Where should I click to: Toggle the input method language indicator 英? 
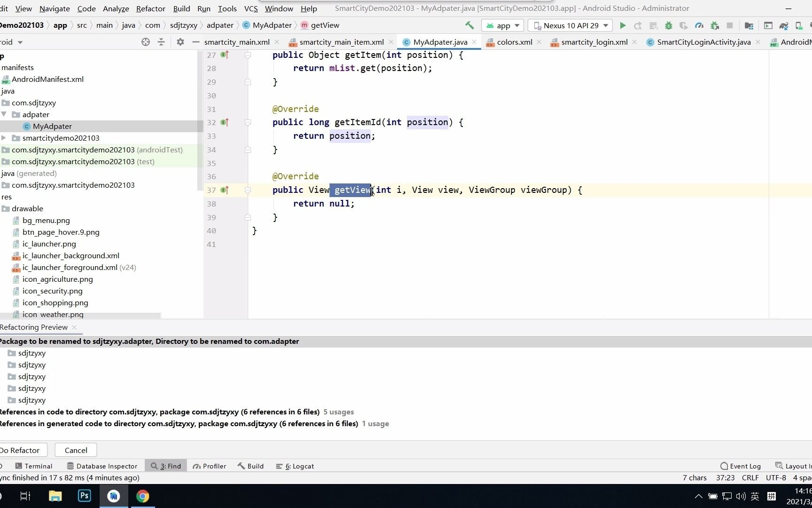(755, 496)
